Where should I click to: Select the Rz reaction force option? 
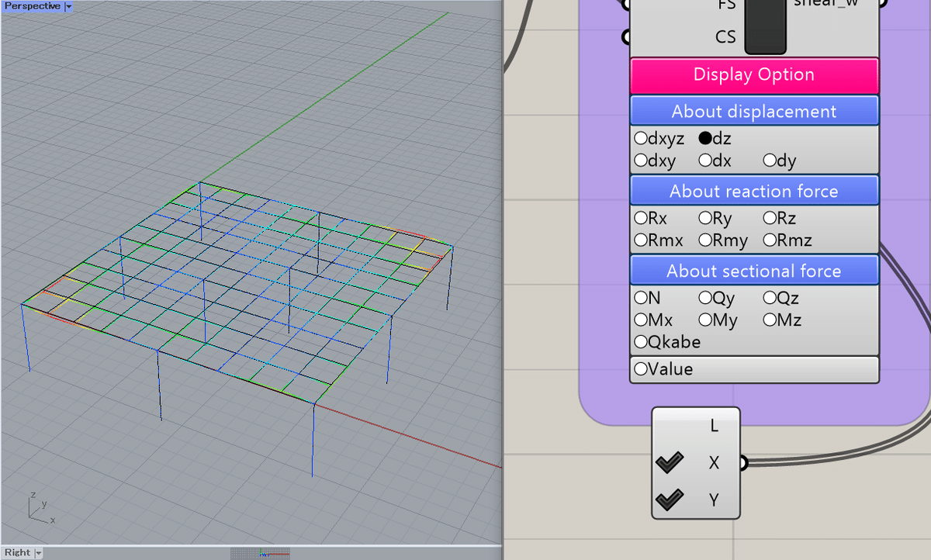pos(770,219)
